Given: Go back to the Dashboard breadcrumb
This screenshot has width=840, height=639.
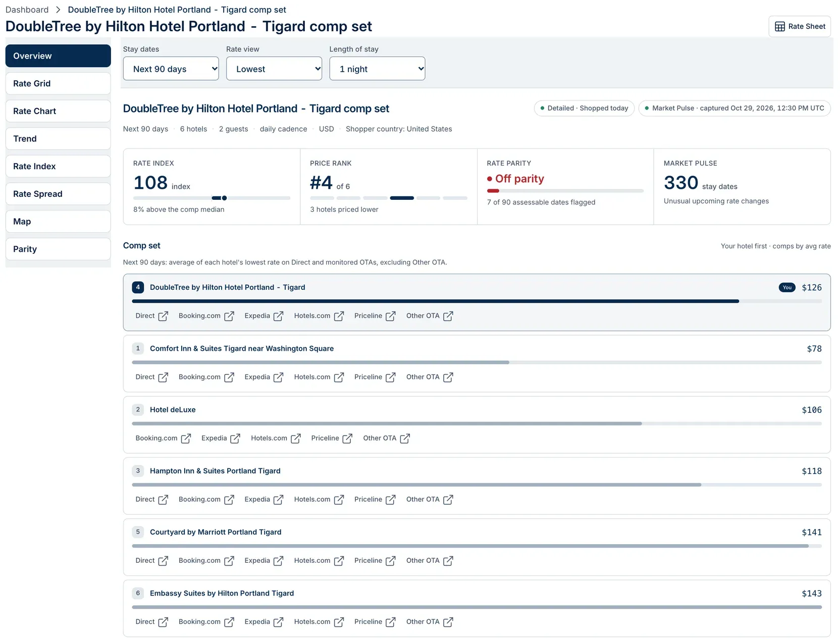Looking at the screenshot, I should [x=27, y=10].
